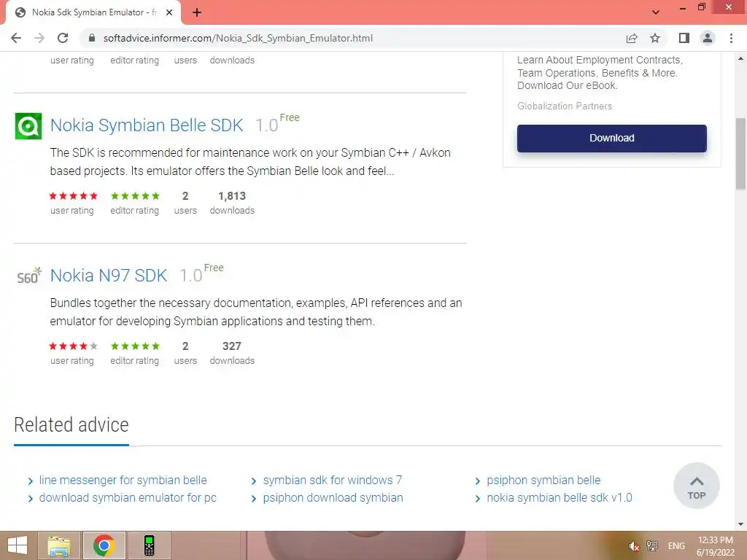Open 'psiphon symbian belle' link
Screen dimensions: 747x560
click(x=543, y=480)
